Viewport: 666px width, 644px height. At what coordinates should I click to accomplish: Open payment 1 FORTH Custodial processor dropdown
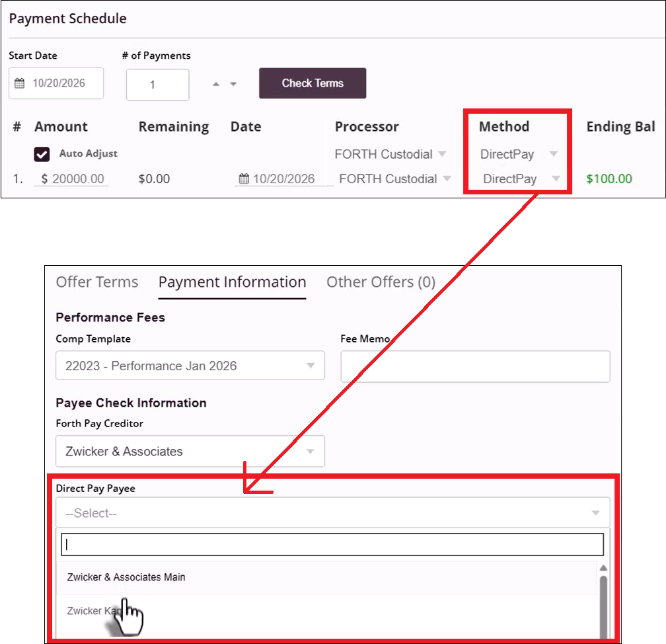394,179
